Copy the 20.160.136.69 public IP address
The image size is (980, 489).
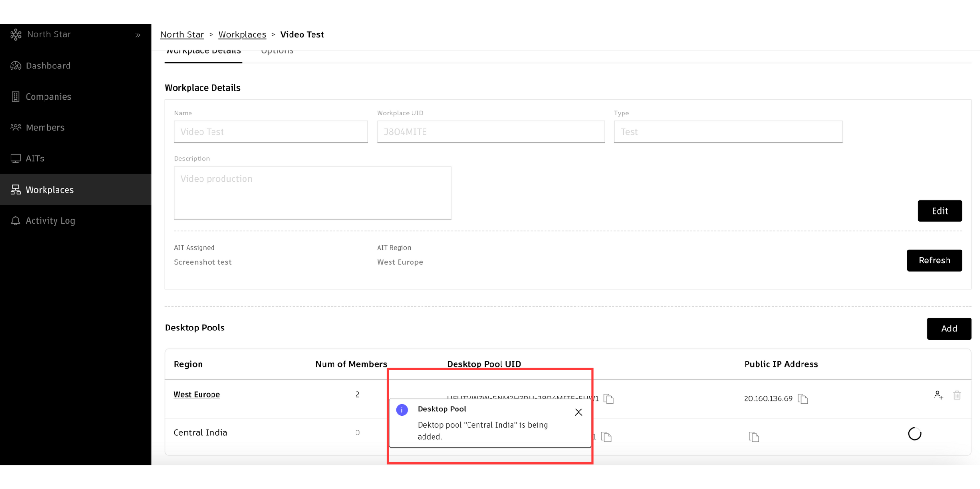point(803,398)
